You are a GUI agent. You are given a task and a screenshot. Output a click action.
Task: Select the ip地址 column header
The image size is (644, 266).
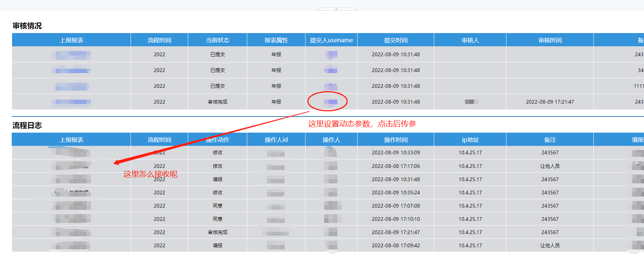point(470,140)
